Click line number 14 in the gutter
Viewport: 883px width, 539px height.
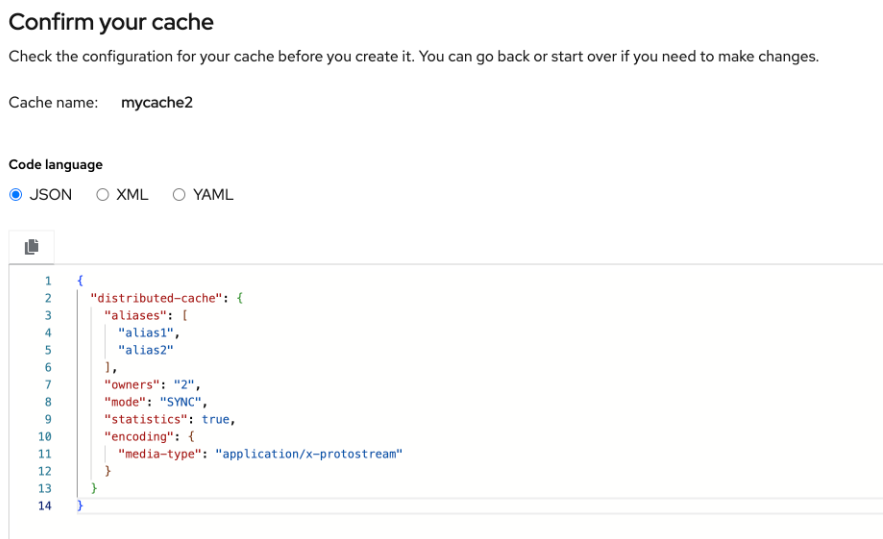44,506
